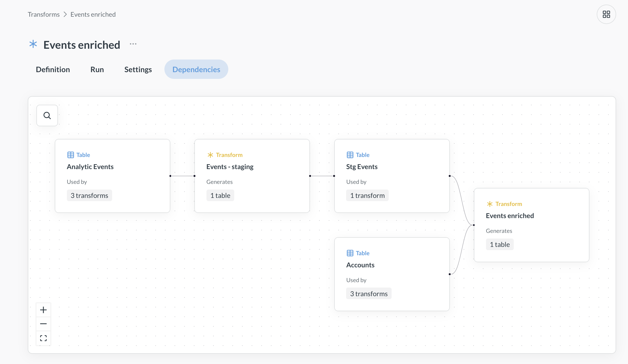Fit the graph to the screen
This screenshot has height=364, width=628.
point(43,338)
